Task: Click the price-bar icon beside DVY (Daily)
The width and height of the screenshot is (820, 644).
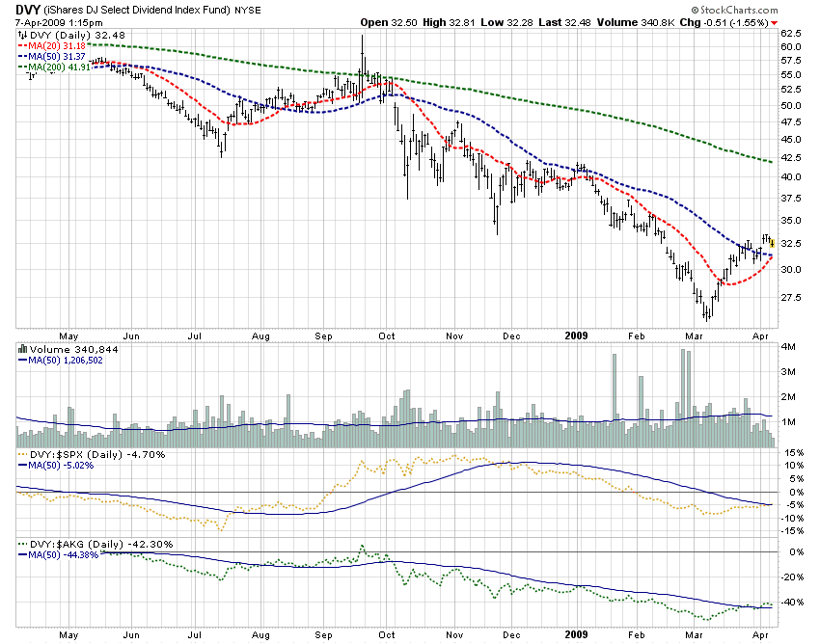Action: 22,35
